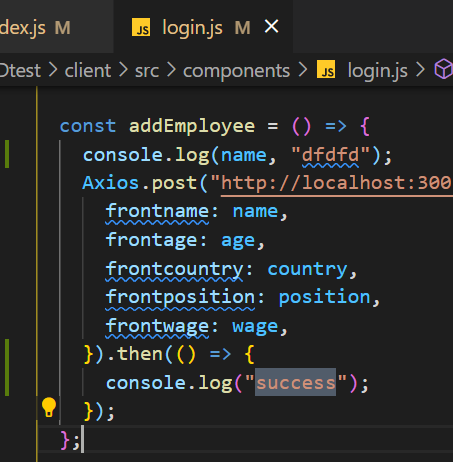Click 'Axios' identifier in the post call
Viewport: 453px width, 462px height.
(x=111, y=183)
